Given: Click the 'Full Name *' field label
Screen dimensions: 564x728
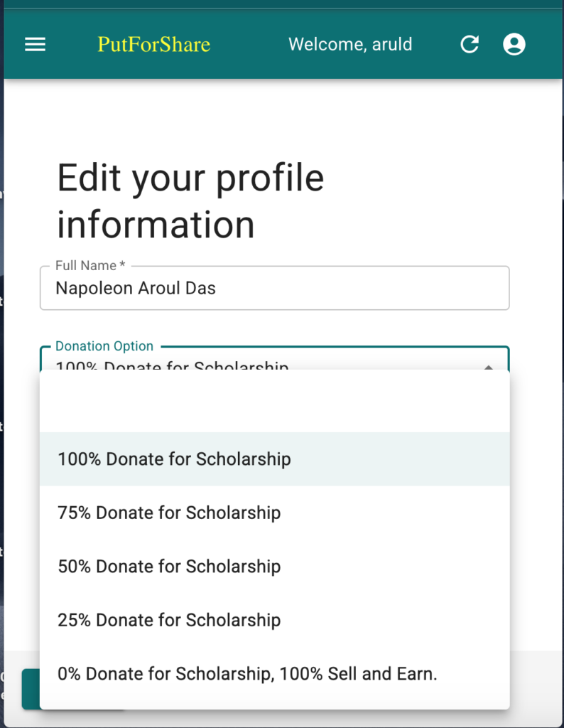Looking at the screenshot, I should [90, 266].
